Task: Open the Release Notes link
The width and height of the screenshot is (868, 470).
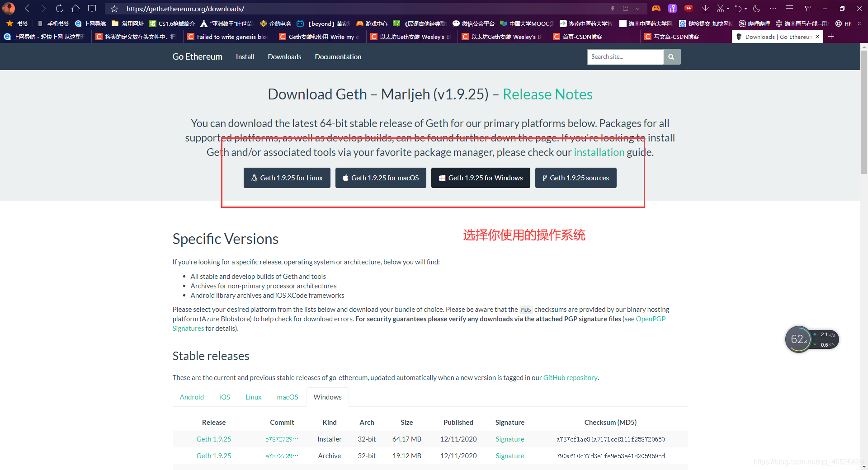Action: click(547, 94)
